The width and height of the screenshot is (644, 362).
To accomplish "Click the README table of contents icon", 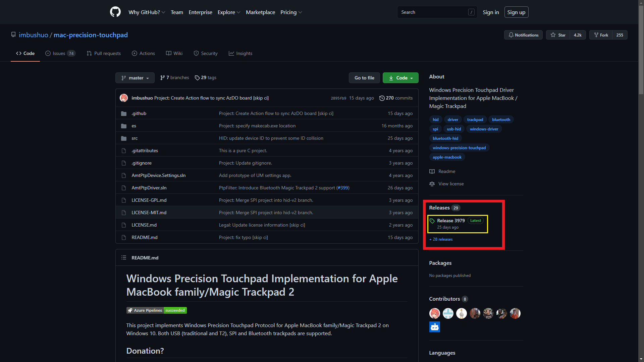I will point(124,258).
